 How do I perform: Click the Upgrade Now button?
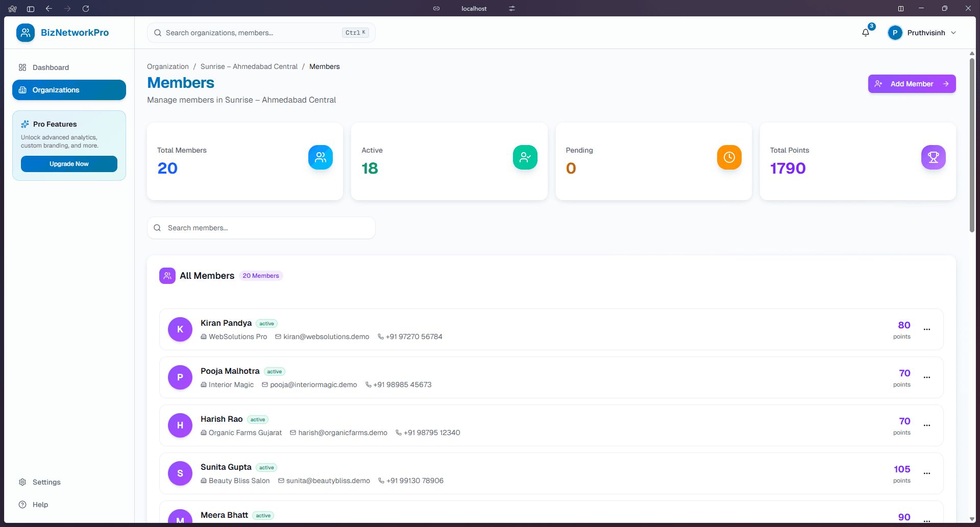[x=69, y=164]
